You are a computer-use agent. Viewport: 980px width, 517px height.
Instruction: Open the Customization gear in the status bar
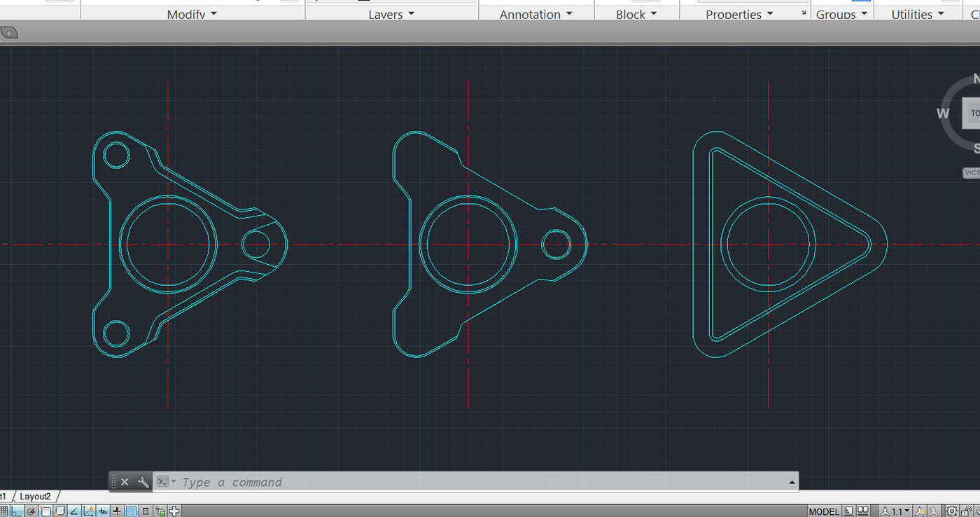952,511
